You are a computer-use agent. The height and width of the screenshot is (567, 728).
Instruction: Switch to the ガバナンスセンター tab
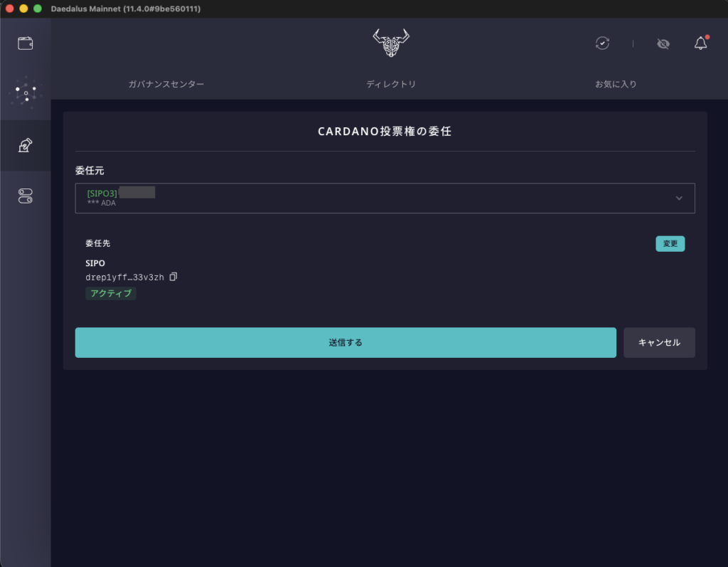pos(166,84)
